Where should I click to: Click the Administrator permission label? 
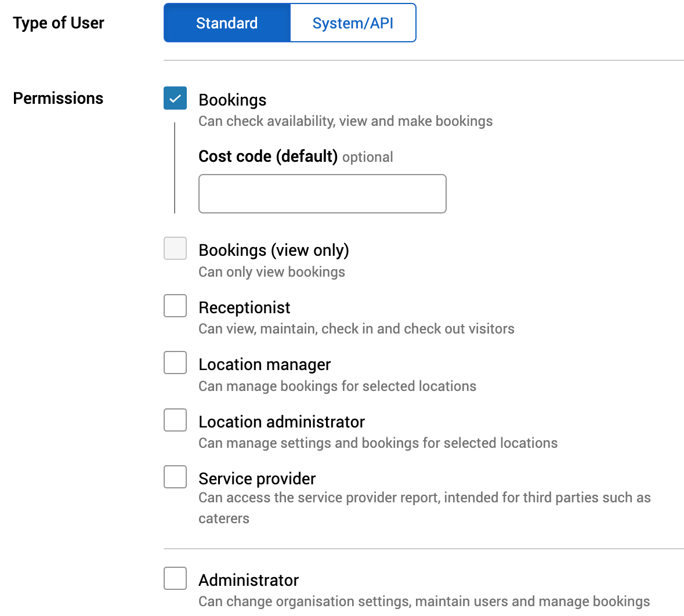tap(248, 579)
